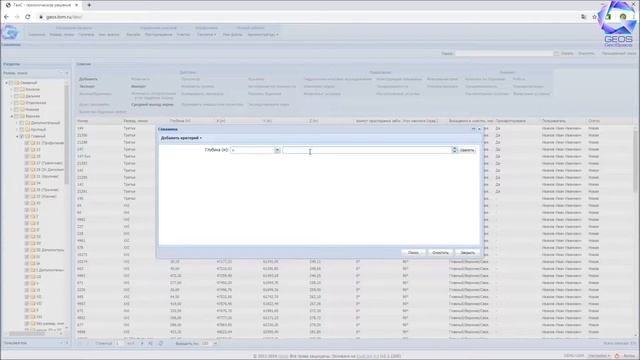Go forward in the browser
This screenshot has width=640, height=360.
coord(17,17)
